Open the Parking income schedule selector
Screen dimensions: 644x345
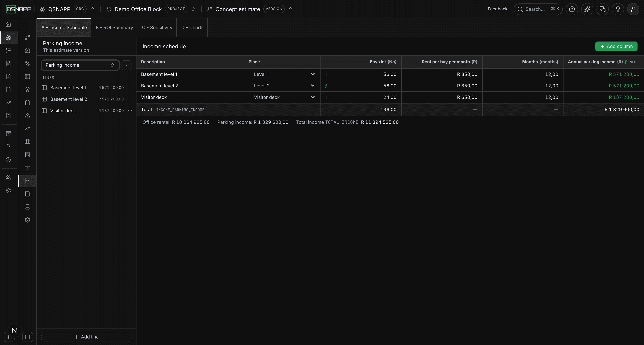(80, 65)
